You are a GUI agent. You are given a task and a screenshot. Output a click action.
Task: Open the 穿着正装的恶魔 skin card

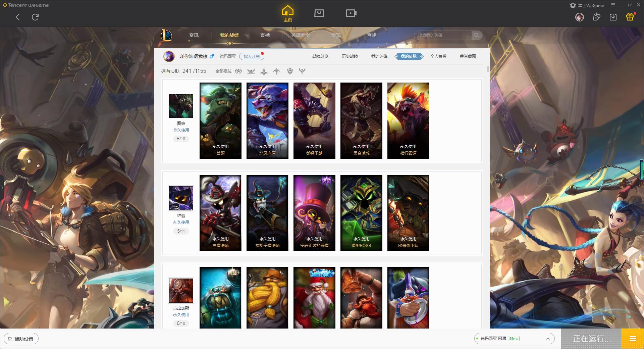[x=314, y=213]
